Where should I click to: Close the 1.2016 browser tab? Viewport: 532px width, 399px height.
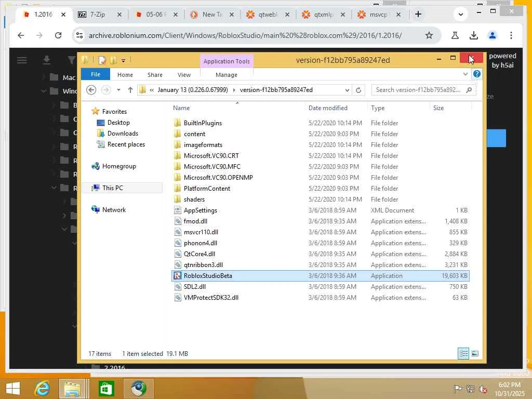tap(63, 15)
